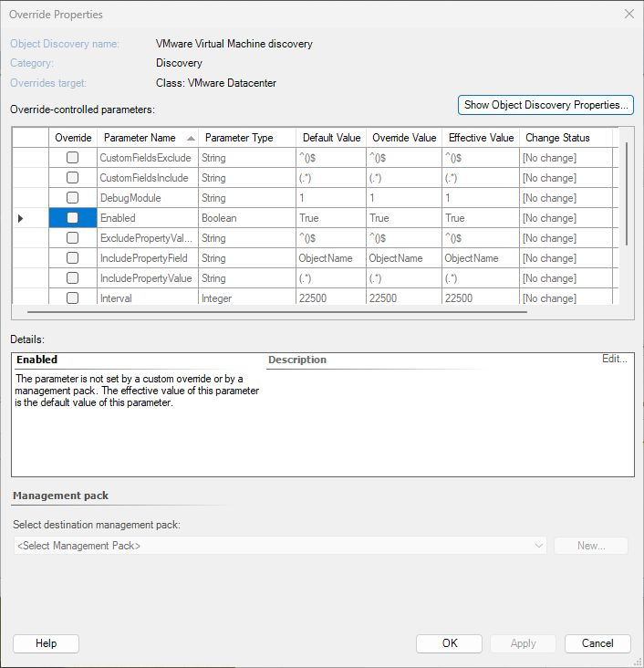Click the Override column header

[x=73, y=138]
